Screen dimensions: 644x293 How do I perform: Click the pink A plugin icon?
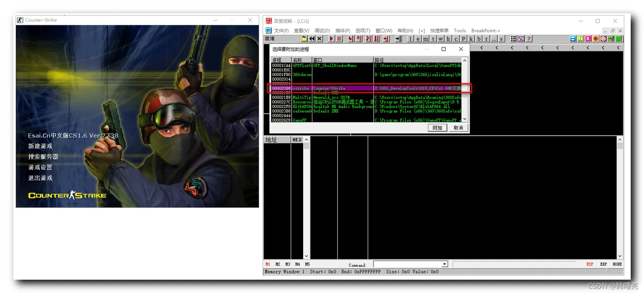pos(588,39)
